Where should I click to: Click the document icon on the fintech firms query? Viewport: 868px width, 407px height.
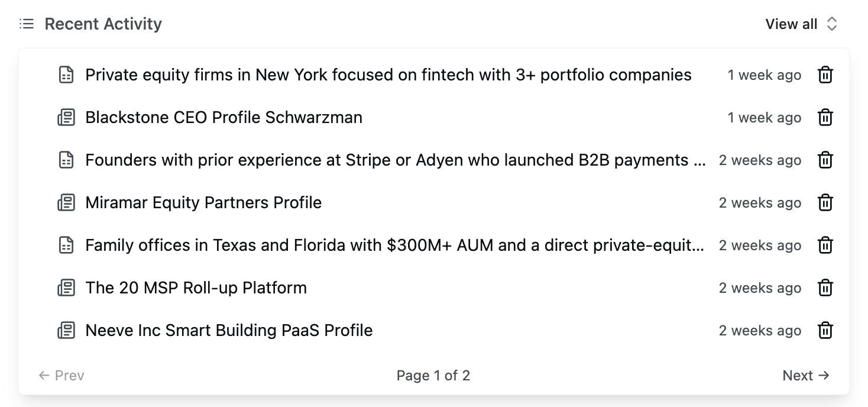coord(66,75)
